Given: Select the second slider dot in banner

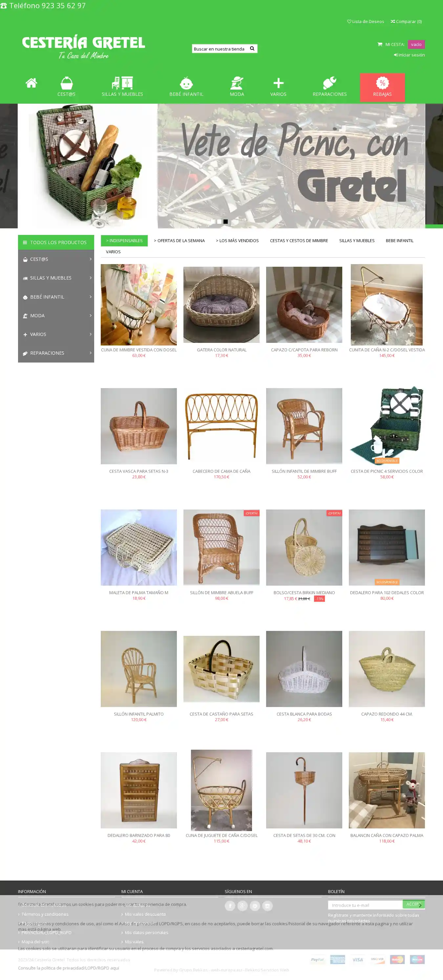Looking at the screenshot, I should click(219, 221).
